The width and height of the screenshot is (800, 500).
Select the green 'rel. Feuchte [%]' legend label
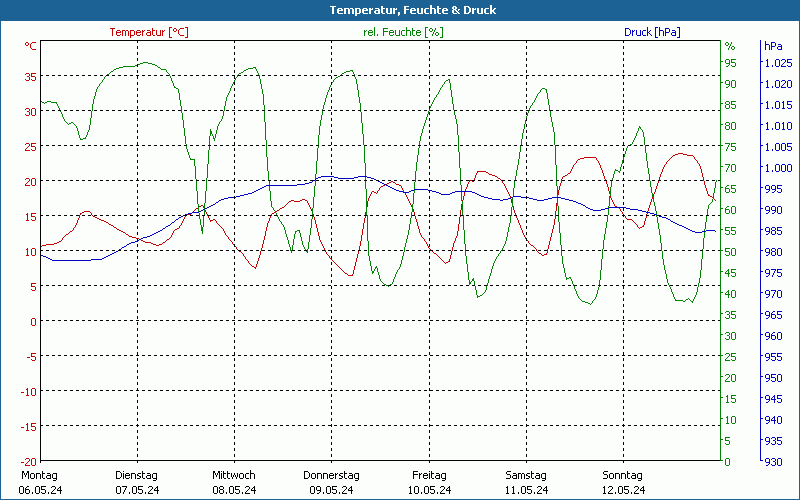coord(403,32)
